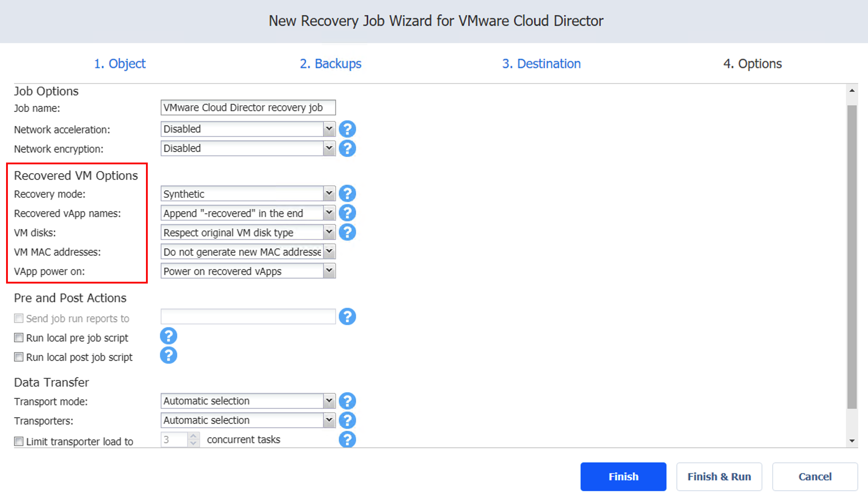Click the scrollbar up arrow

click(852, 91)
